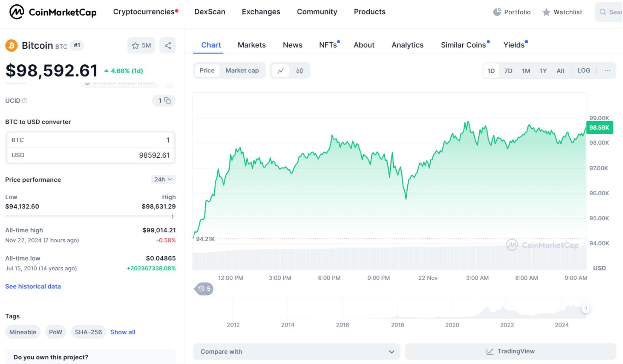Select the line chart style icon
The image size is (623, 364).
click(281, 70)
